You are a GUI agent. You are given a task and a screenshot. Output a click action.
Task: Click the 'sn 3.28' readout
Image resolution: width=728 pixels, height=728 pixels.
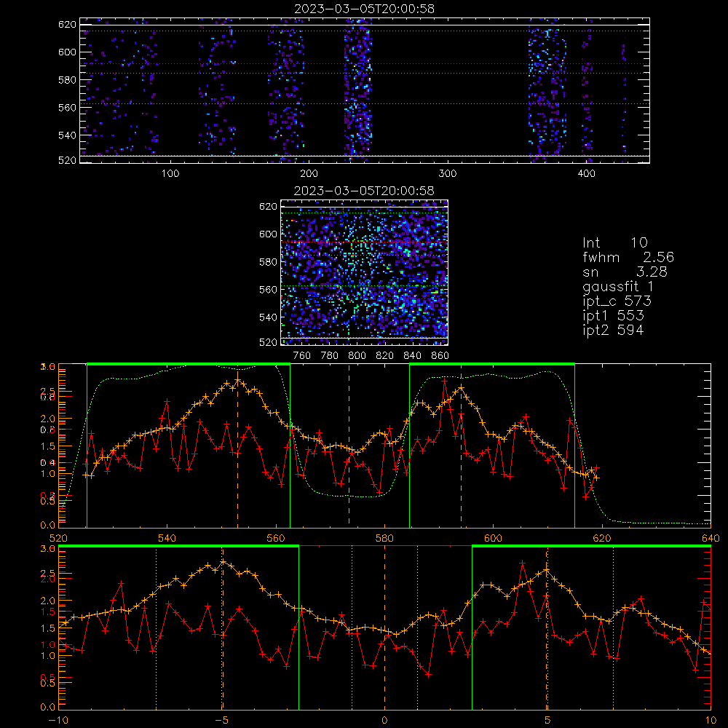[x=625, y=272]
